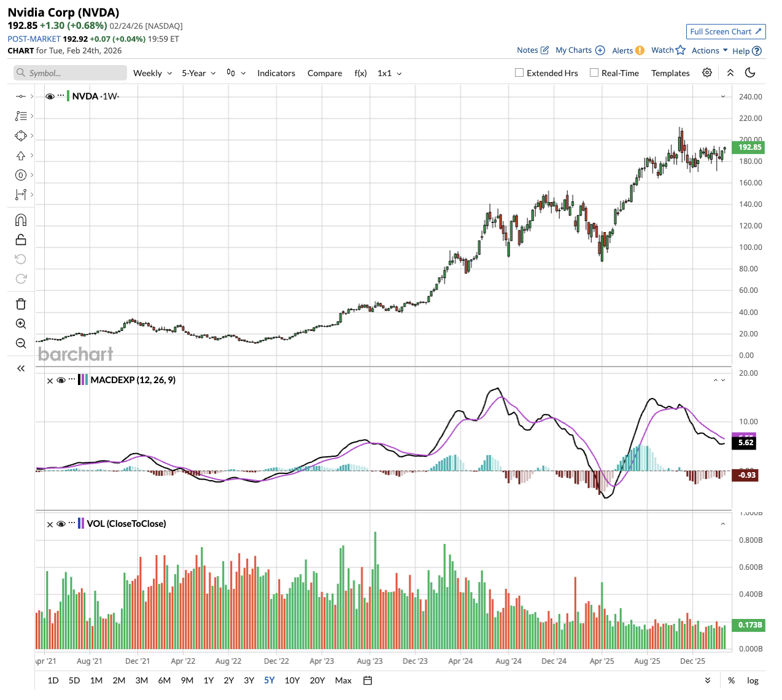Enable Extended Hrs checkbox
The height and width of the screenshot is (700, 782).
click(x=519, y=72)
